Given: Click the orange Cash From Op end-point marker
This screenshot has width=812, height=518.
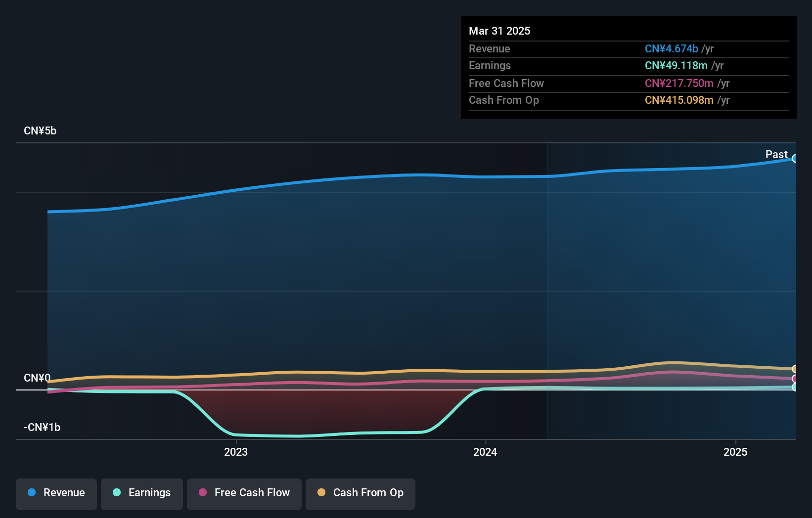Looking at the screenshot, I should [795, 369].
